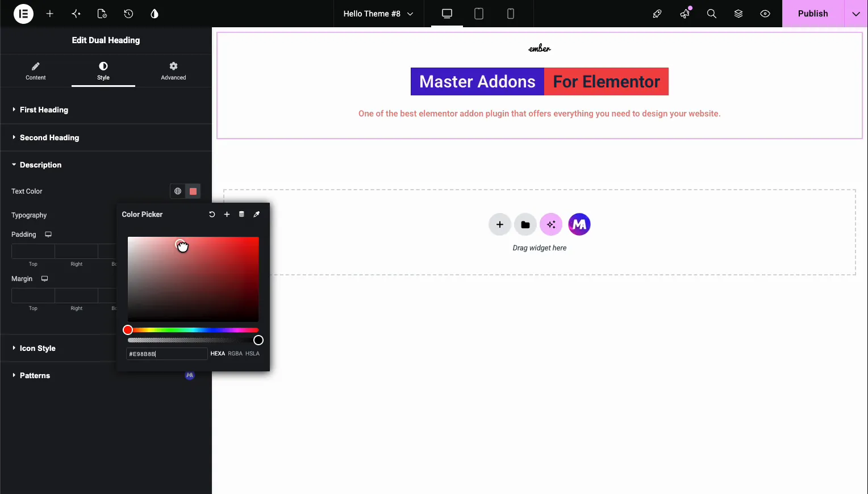Switch to the Style tab
This screenshot has width=868, height=494.
[103, 71]
